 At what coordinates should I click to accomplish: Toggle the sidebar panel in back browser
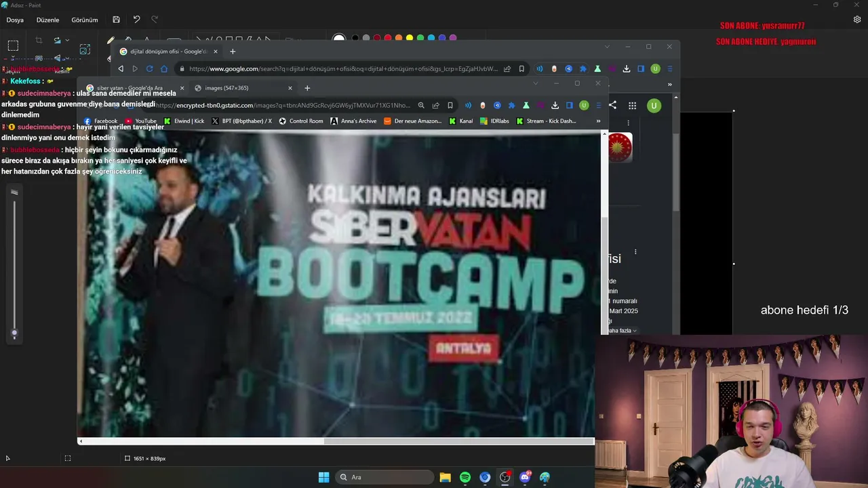pyautogui.click(x=641, y=68)
